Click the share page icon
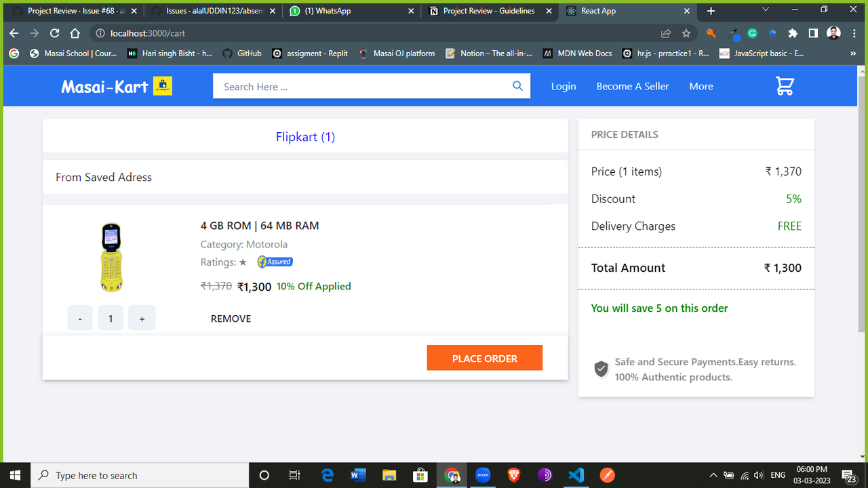The height and width of the screenshot is (488, 868). pyautogui.click(x=666, y=33)
